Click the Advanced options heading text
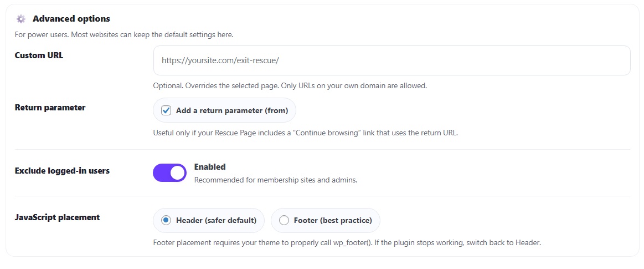The width and height of the screenshot is (644, 269). pos(71,19)
